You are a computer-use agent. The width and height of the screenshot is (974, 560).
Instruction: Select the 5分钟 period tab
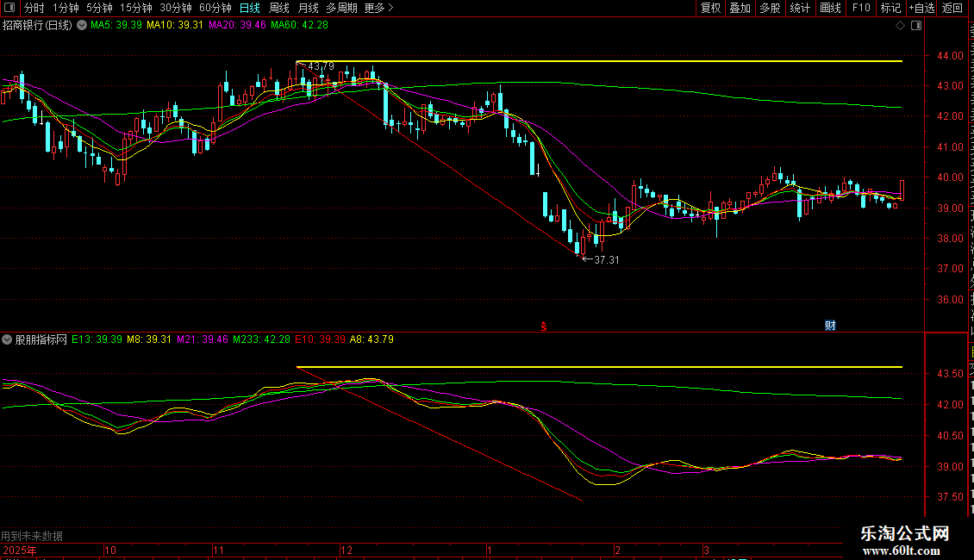point(99,8)
